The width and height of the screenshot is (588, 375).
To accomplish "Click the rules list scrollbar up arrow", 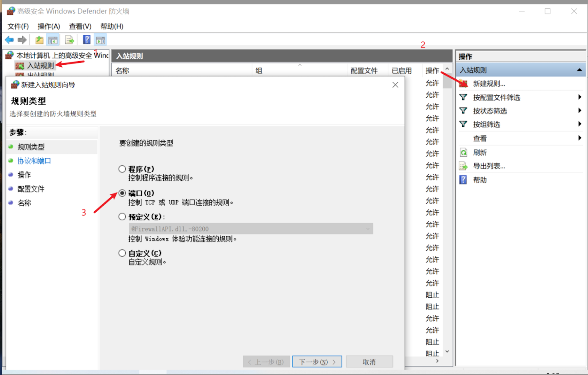I will tap(447, 69).
